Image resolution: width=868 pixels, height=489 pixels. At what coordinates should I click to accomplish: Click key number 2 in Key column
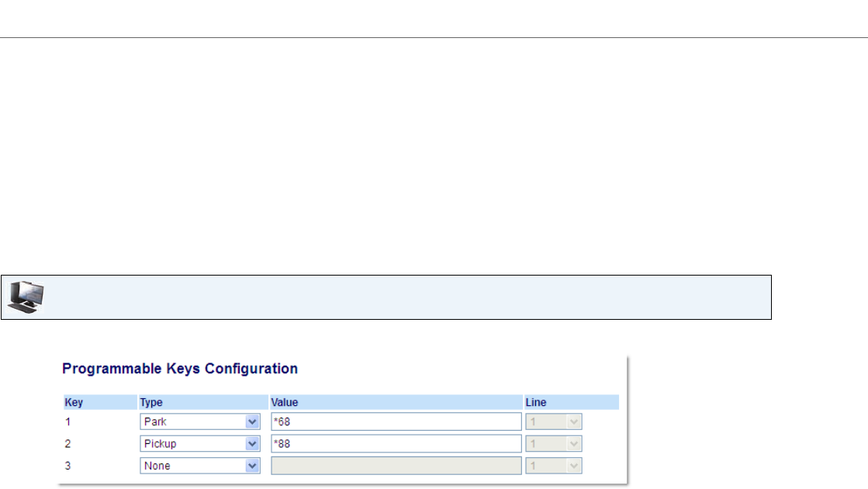click(x=68, y=444)
